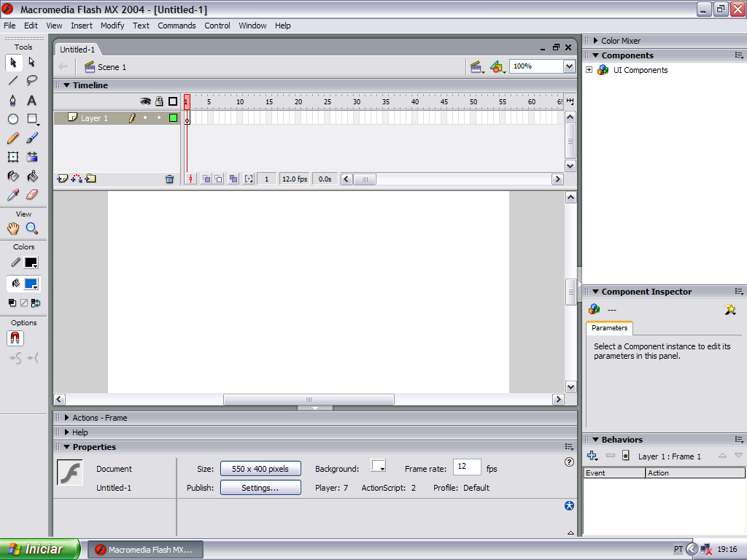747x560 pixels.
Task: Toggle Layer 1 green outline square
Action: point(173,117)
